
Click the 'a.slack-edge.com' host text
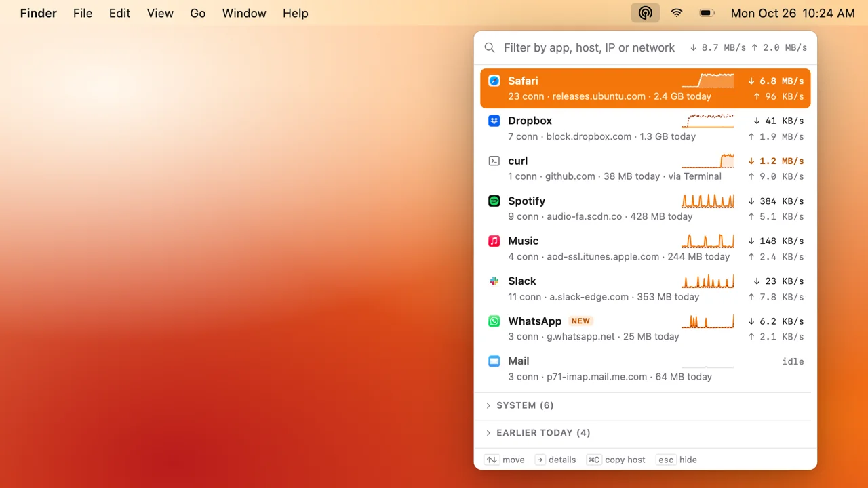[x=589, y=296]
